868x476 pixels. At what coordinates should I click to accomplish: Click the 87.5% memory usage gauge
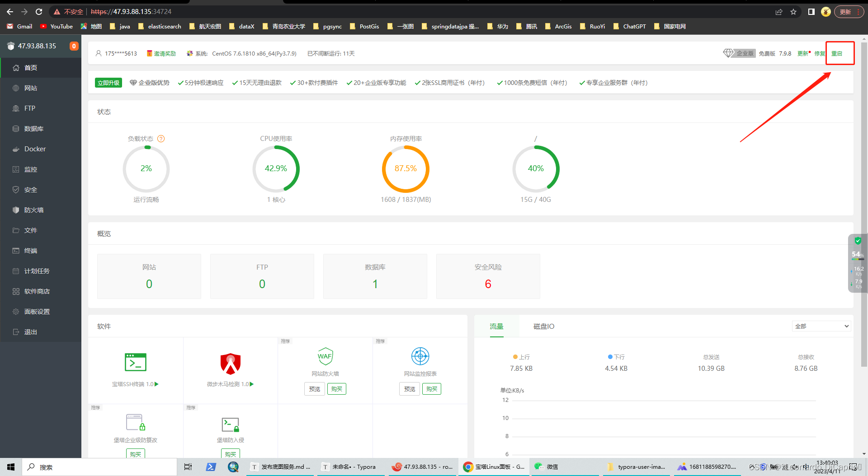click(406, 169)
